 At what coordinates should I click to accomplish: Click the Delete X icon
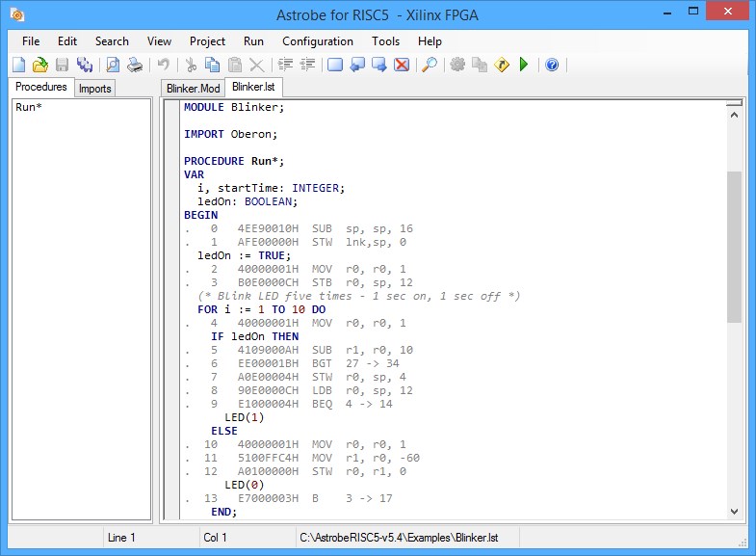(x=256, y=65)
